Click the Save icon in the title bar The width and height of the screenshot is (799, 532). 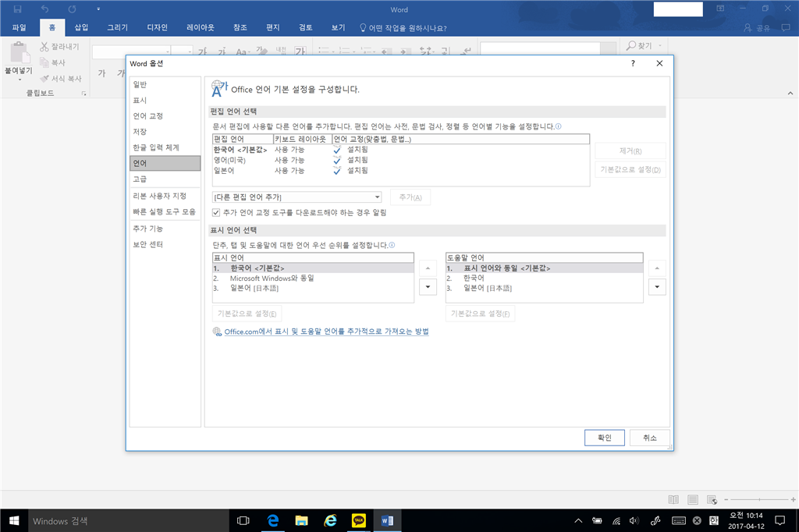17,9
